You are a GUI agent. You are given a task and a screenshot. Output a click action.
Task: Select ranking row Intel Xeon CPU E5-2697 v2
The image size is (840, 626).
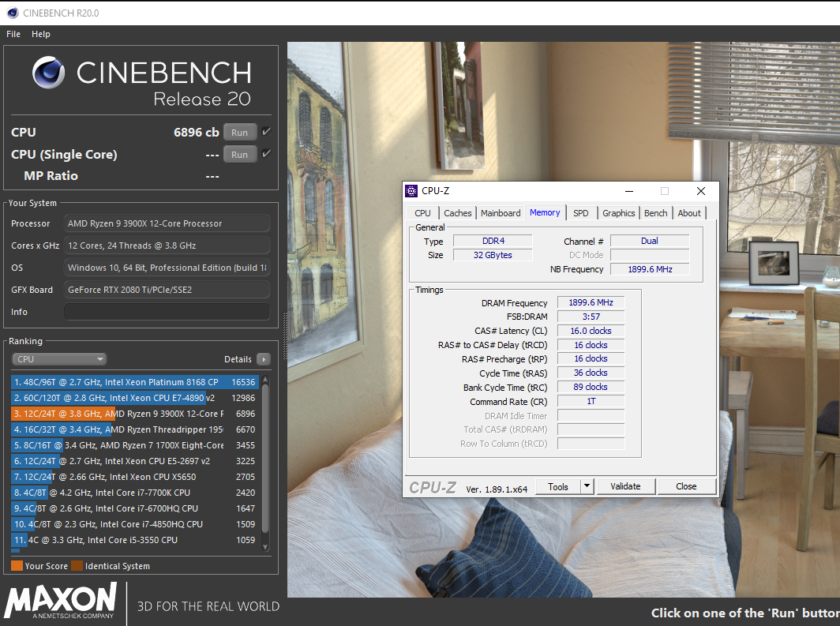(134, 461)
